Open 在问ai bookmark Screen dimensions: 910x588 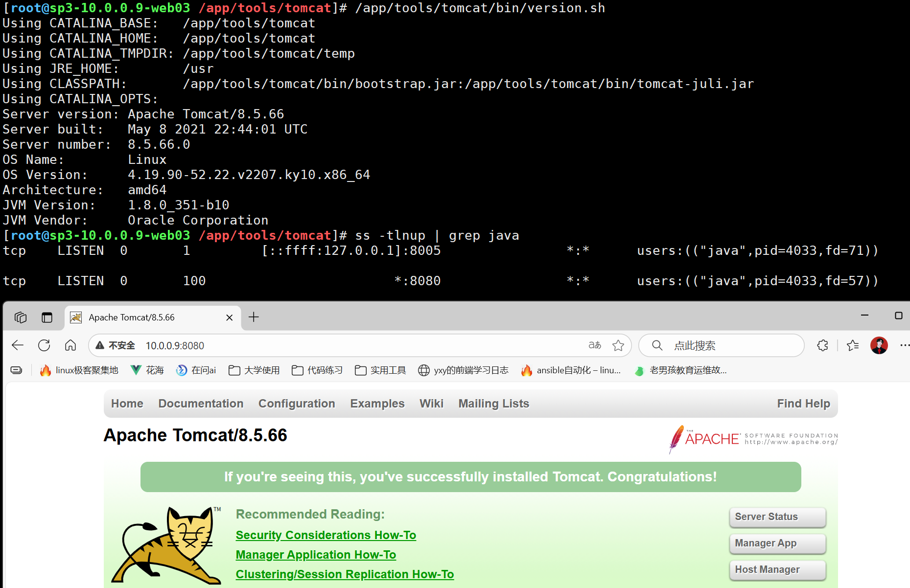196,370
